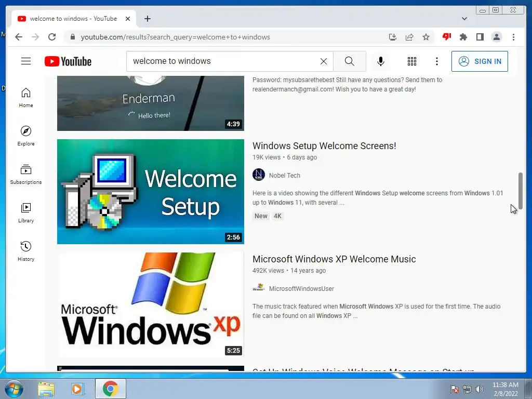
Task: Go to Home in the sidebar
Action: pos(26,98)
